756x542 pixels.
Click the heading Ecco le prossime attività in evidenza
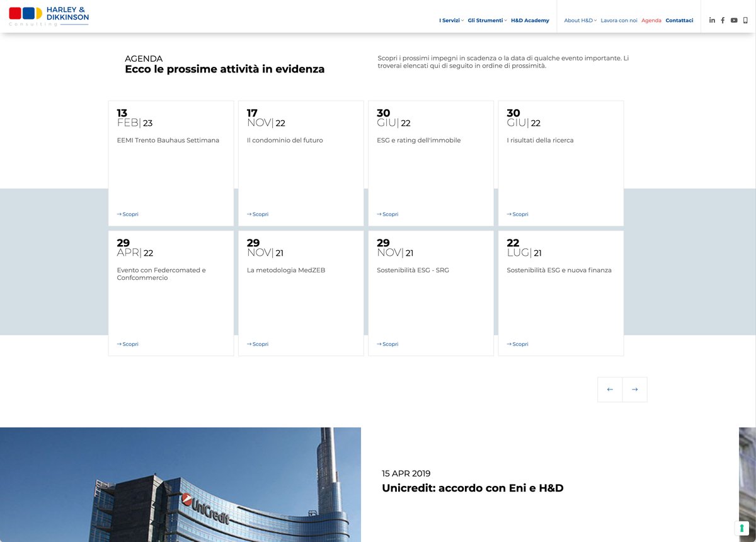coord(225,69)
